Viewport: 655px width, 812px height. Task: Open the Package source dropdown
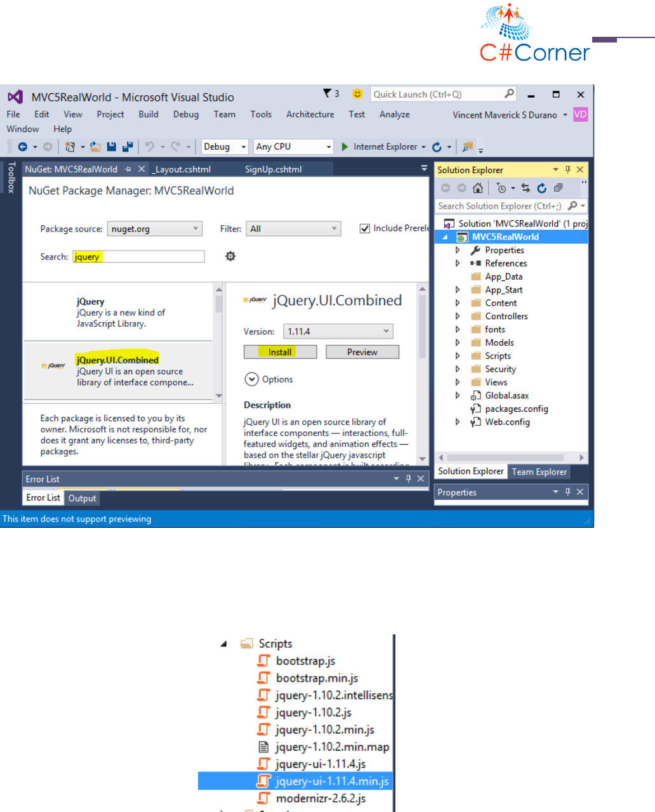(155, 228)
